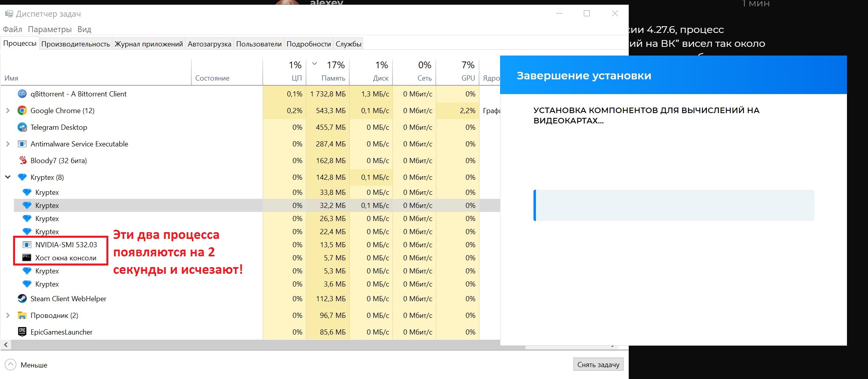
Task: Click the Проводник folder icon
Action: click(x=22, y=316)
